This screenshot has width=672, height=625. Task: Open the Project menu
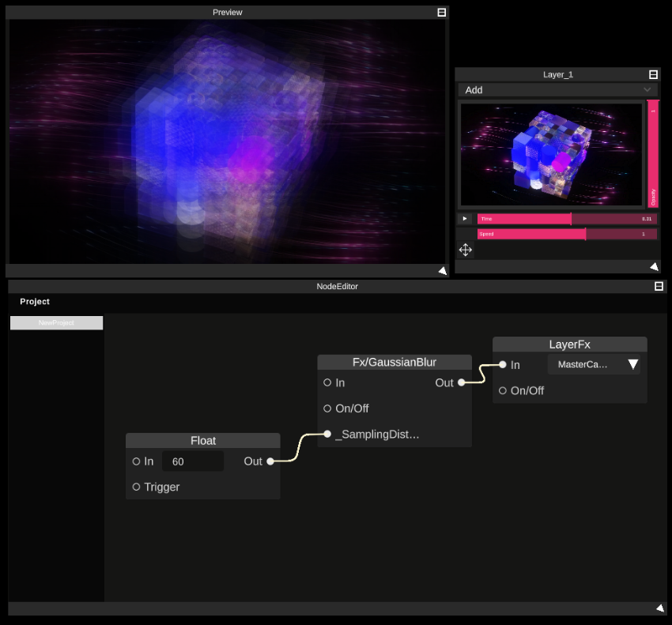click(x=34, y=301)
